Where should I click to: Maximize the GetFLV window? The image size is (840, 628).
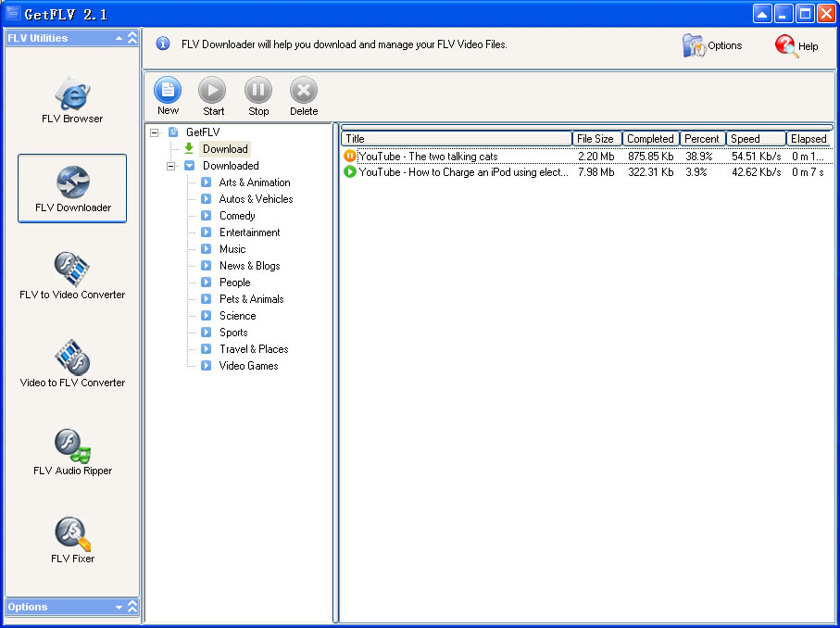click(805, 13)
